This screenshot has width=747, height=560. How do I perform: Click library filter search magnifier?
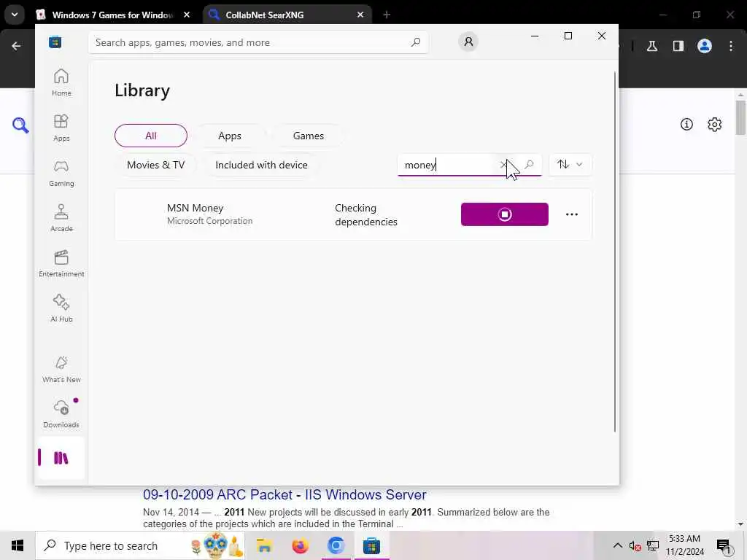(x=529, y=165)
